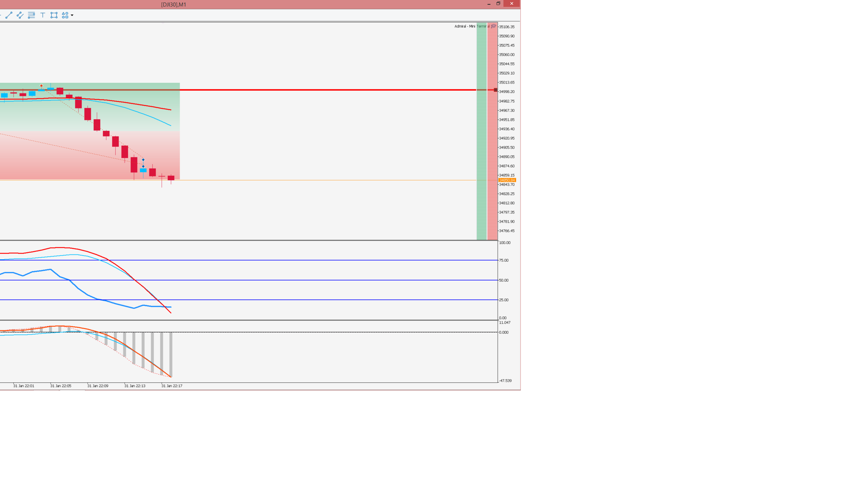
Task: Minimize the DJI30 chart window
Action: pos(489,4)
